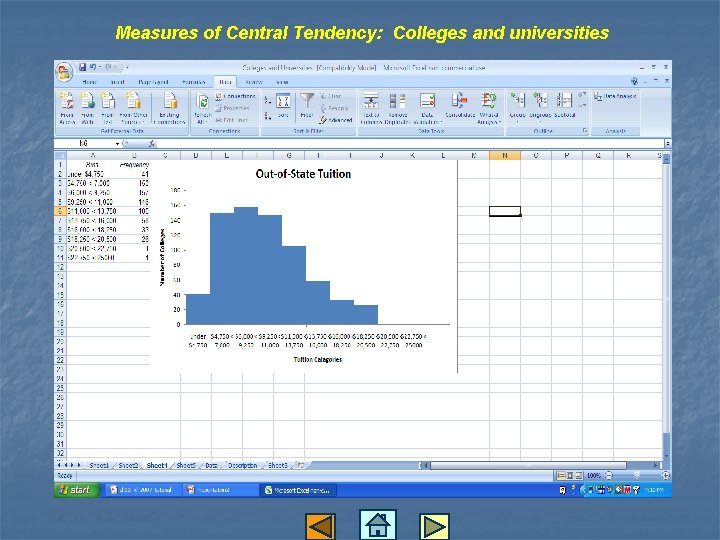The width and height of the screenshot is (720, 540).
Task: Click Properties in Connections group
Action: click(x=232, y=108)
